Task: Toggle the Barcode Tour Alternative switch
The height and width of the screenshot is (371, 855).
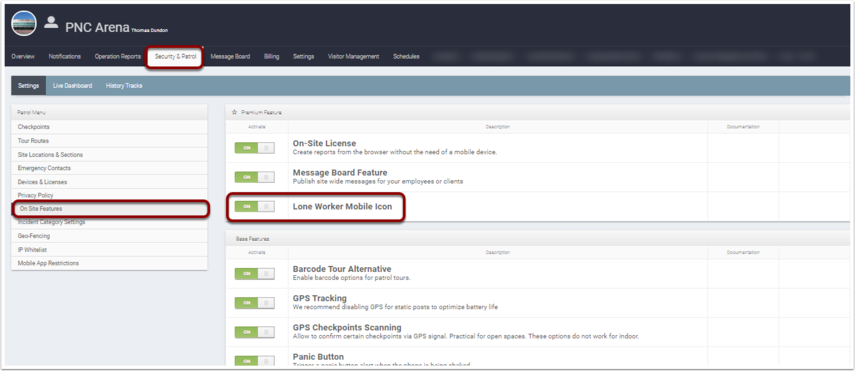Action: point(255,273)
